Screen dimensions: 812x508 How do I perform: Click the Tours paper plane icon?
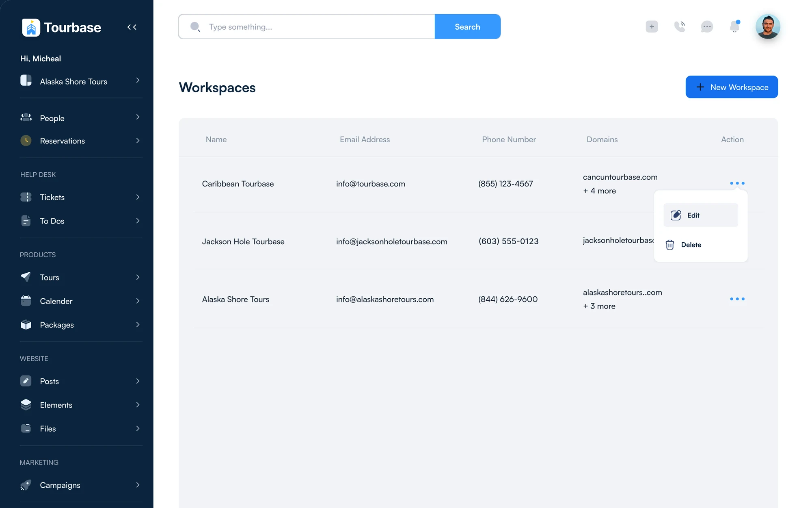pyautogui.click(x=26, y=277)
